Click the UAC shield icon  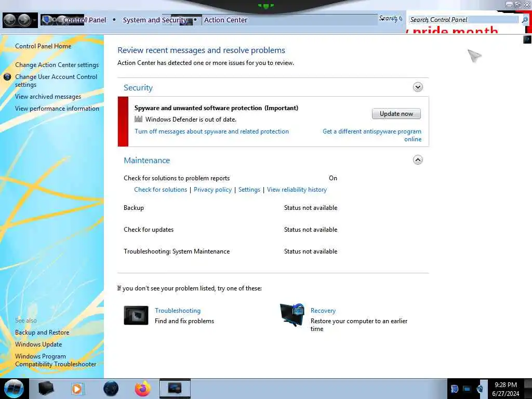7,77
